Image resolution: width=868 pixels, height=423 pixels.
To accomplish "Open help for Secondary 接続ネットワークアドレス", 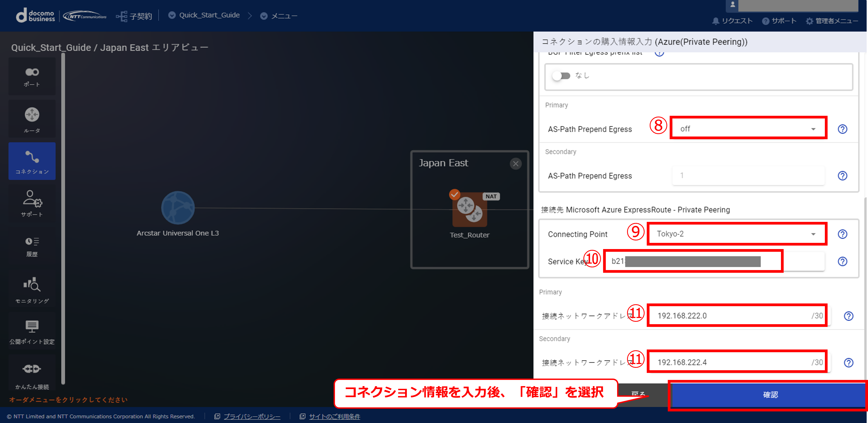I will pyautogui.click(x=848, y=362).
